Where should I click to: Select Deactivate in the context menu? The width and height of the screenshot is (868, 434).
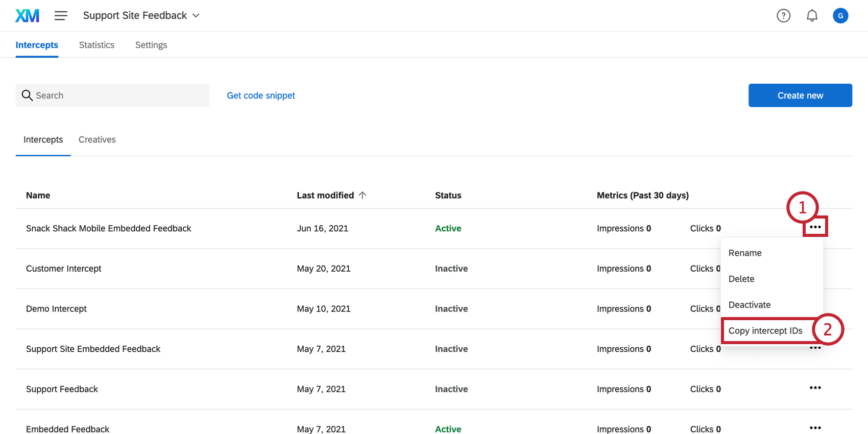click(x=750, y=305)
